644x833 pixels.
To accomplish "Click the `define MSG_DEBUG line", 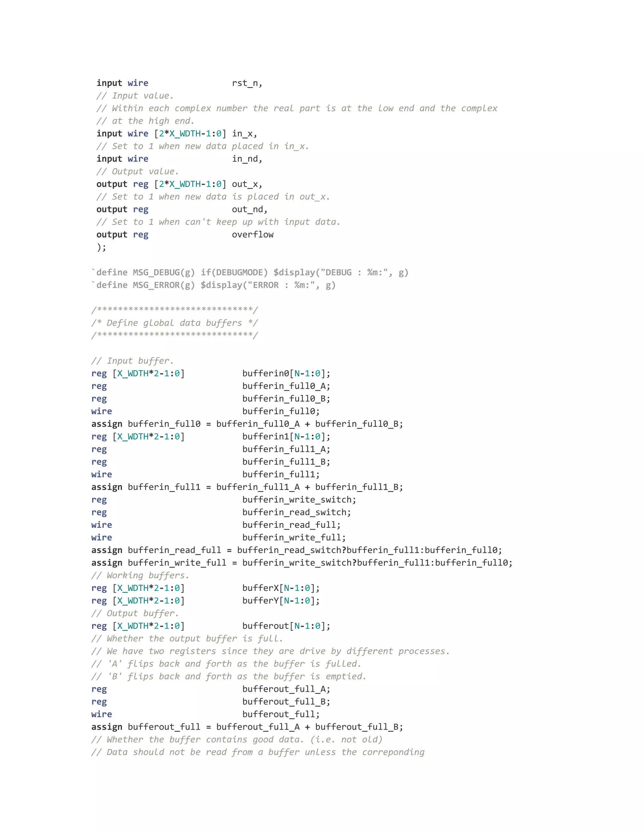I will point(249,272).
